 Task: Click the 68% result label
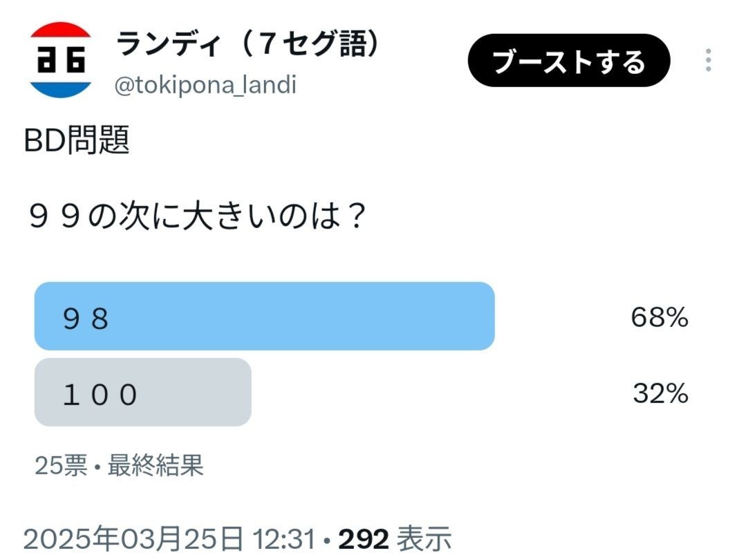point(660,317)
